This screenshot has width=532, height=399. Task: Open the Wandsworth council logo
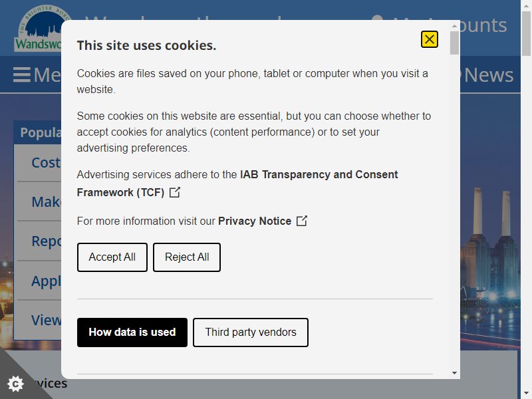[38, 29]
